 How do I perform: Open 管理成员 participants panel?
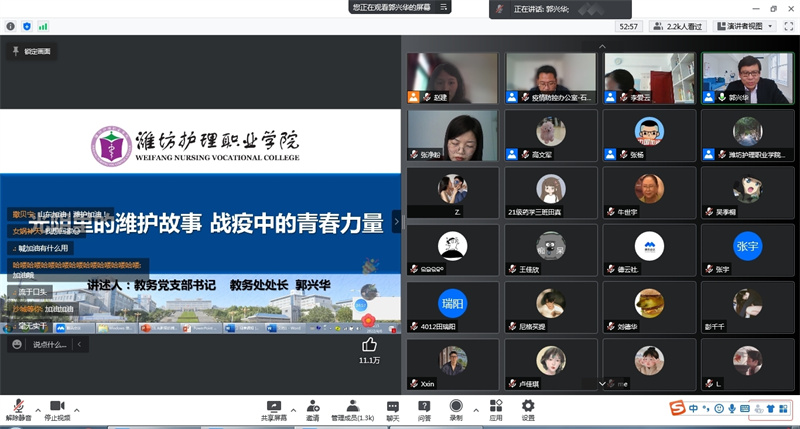353,410
